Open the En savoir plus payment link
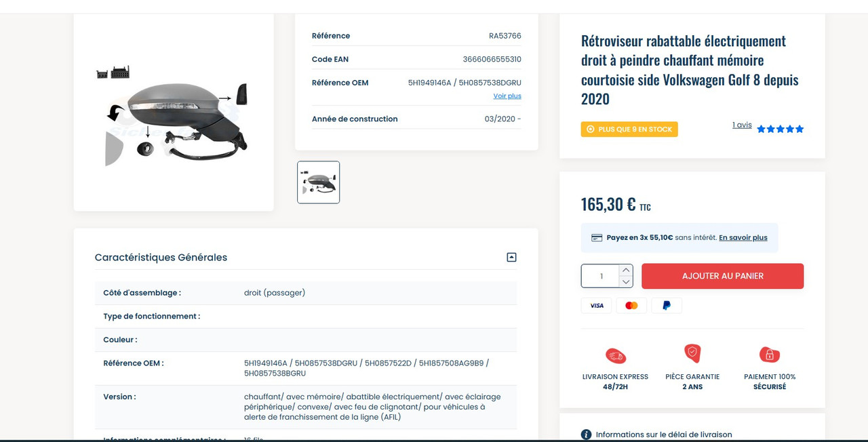The width and height of the screenshot is (868, 442). pyautogui.click(x=743, y=238)
